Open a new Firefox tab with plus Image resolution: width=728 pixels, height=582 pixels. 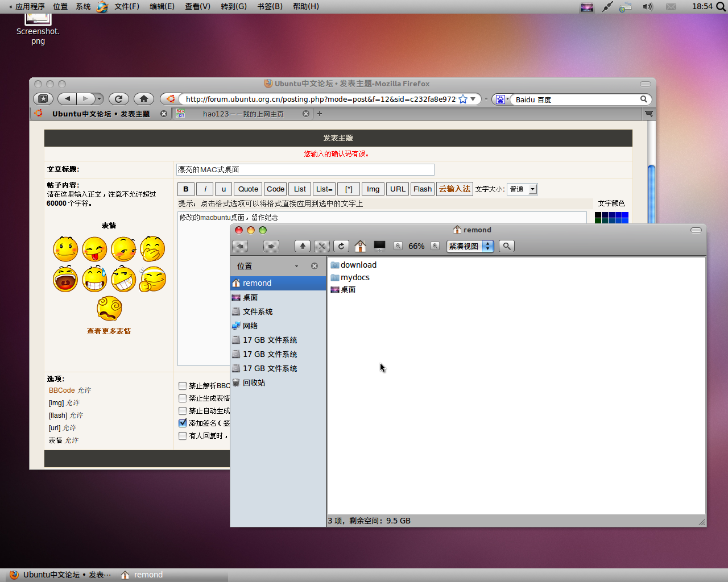pyautogui.click(x=320, y=114)
